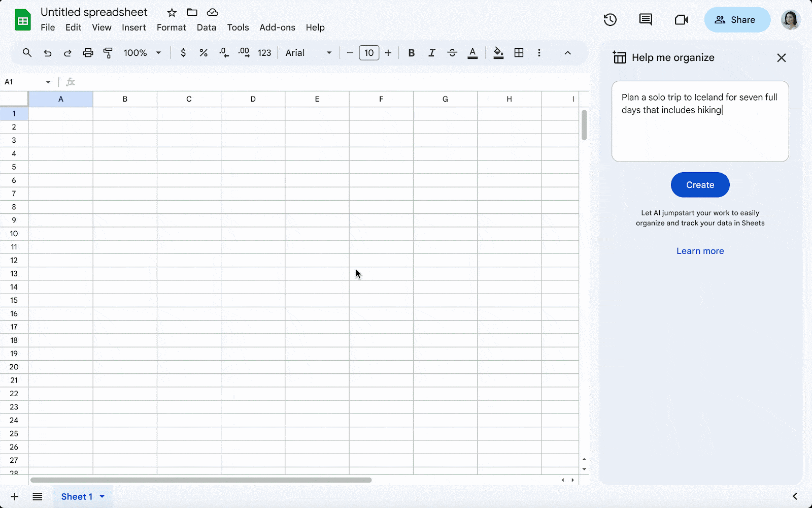This screenshot has width=812, height=508.
Task: Open the Format menu
Action: pyautogui.click(x=171, y=27)
